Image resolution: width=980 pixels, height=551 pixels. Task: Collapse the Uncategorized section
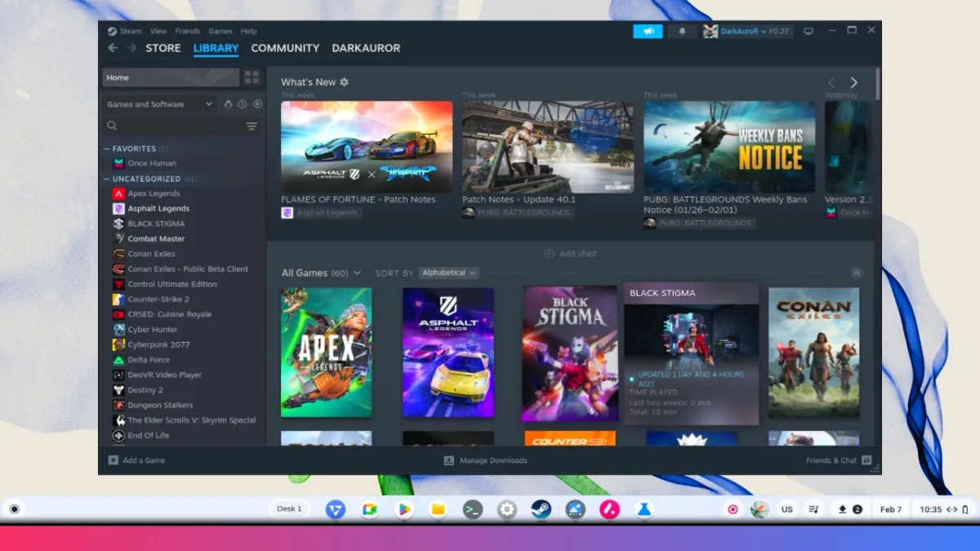point(106,179)
